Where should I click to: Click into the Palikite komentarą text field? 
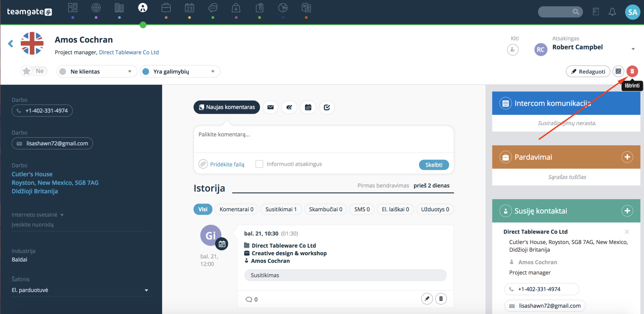[324, 139]
